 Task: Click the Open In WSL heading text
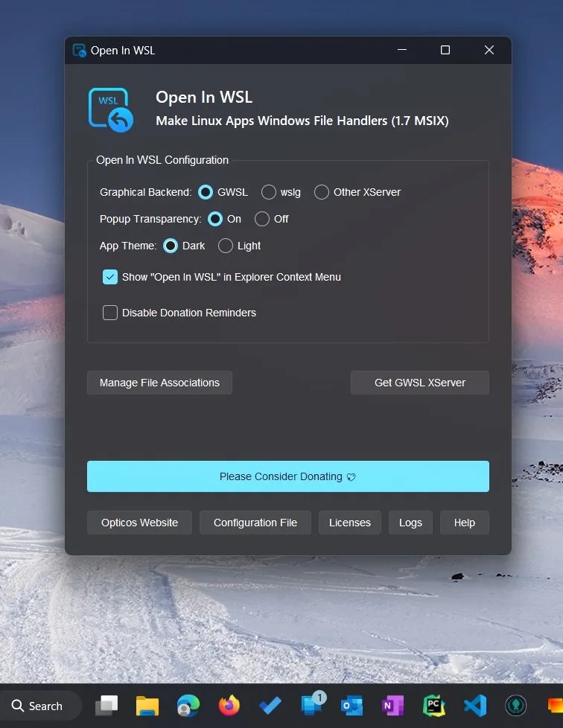[204, 97]
